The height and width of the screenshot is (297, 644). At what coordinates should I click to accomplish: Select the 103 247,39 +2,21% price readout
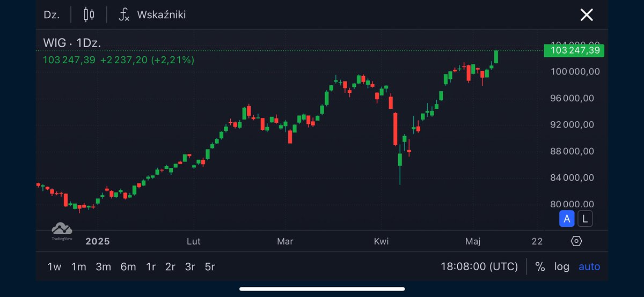point(119,60)
